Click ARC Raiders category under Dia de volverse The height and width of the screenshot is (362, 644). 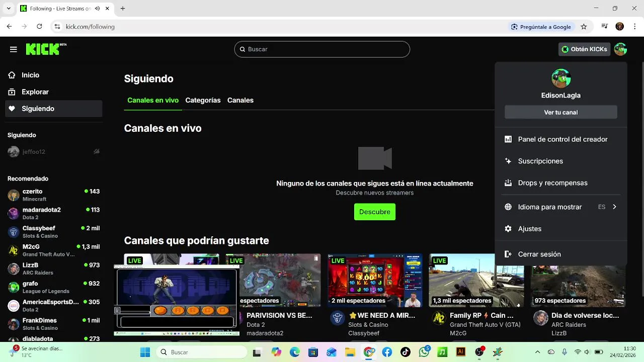(x=569, y=325)
